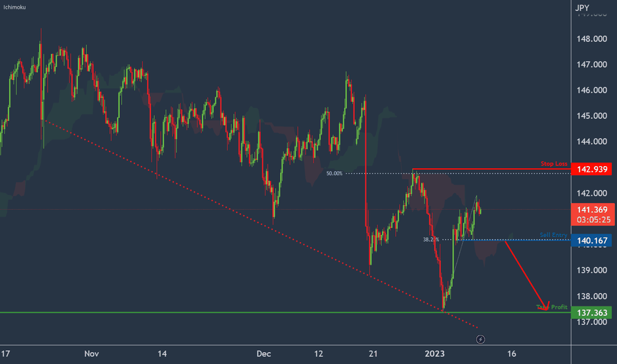Click the Stop Loss text label
617x364 pixels.
click(554, 163)
